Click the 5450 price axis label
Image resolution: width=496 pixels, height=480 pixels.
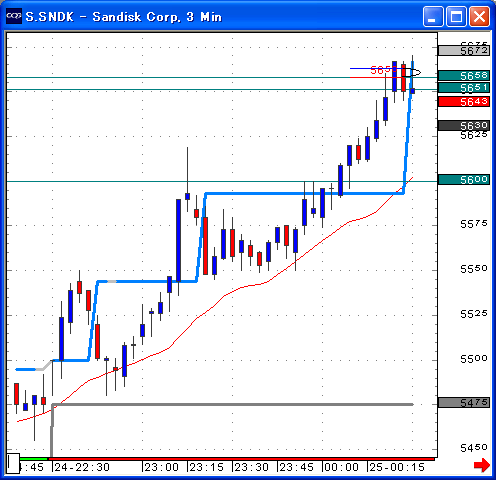coord(474,448)
